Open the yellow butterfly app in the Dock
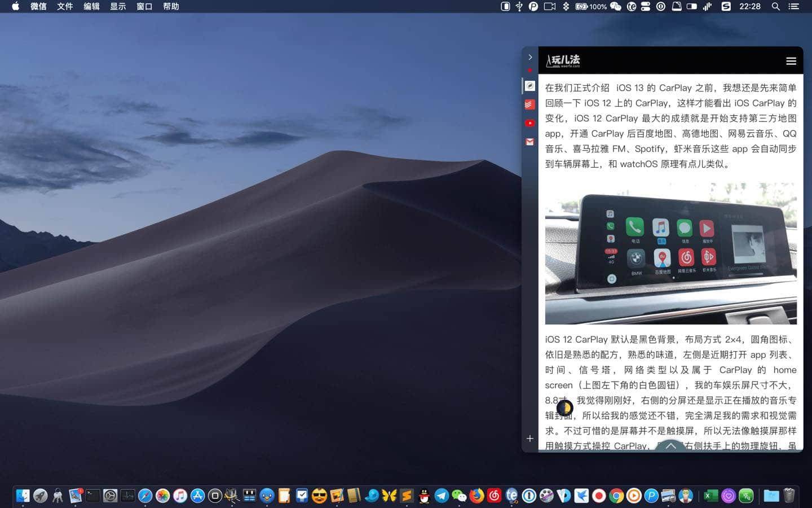The image size is (812, 508). pos(389,496)
